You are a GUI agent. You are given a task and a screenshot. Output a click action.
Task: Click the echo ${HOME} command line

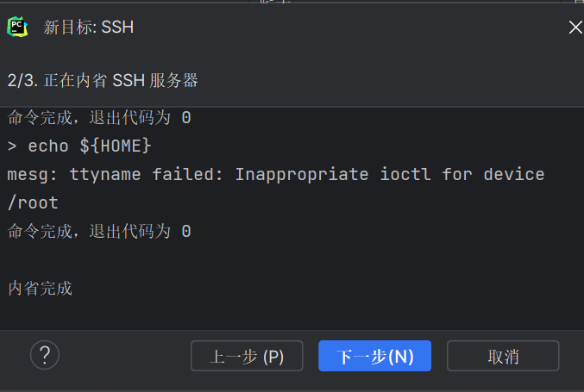(79, 146)
